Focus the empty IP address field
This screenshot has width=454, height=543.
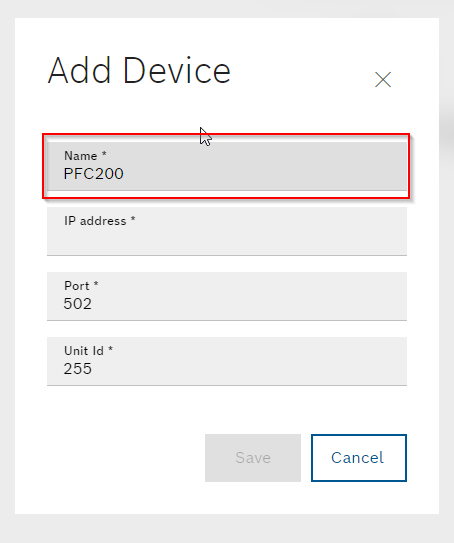[x=227, y=231]
